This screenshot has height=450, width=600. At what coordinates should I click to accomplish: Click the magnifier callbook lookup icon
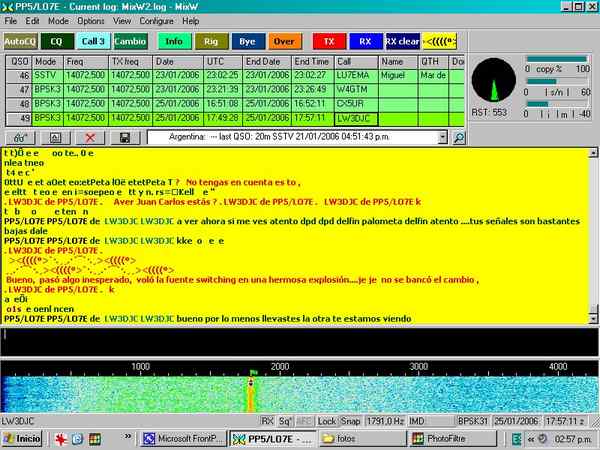458,138
